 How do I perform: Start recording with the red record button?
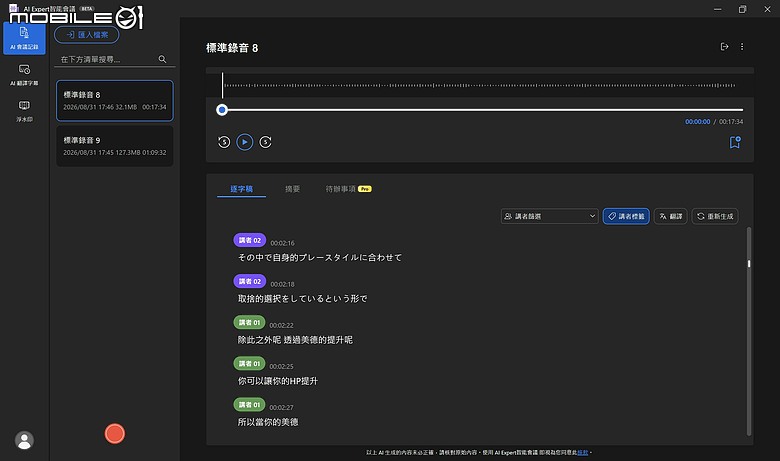(x=114, y=434)
